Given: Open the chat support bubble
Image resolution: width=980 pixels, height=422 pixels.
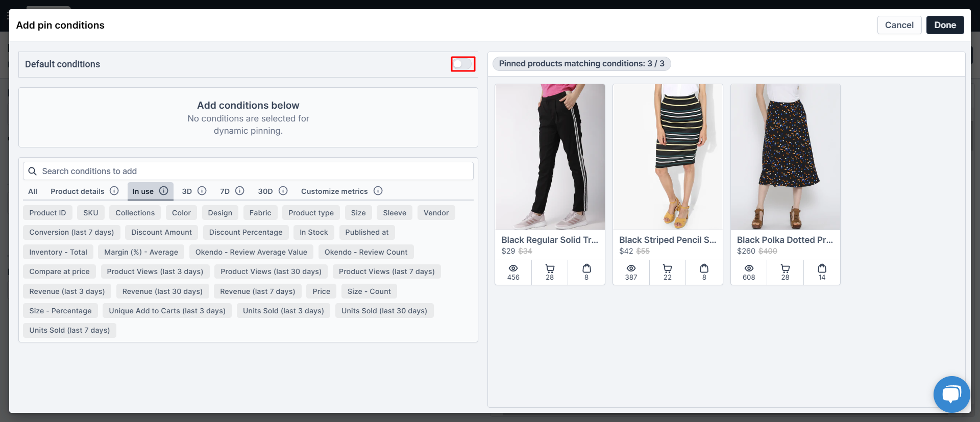Looking at the screenshot, I should coord(952,394).
